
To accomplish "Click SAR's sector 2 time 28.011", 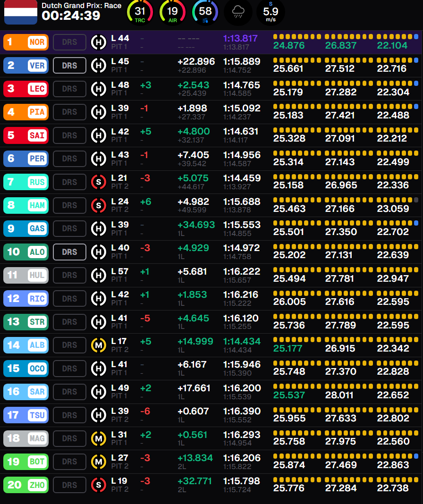I will (339, 395).
